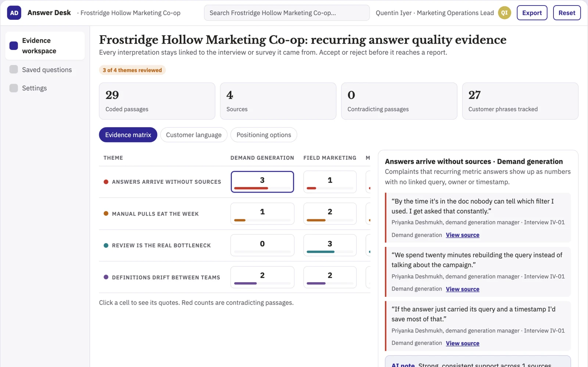Click the Theme column header

(x=113, y=158)
